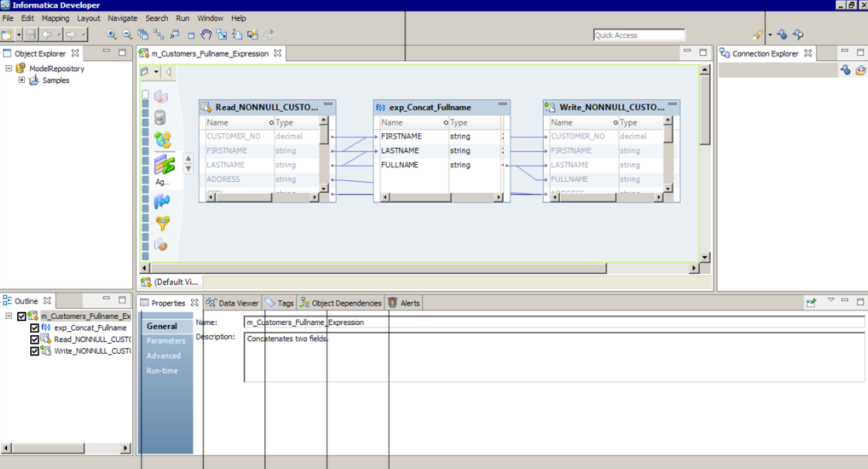Viewport: 868px width, 469px height.
Task: Open the Run menu
Action: point(182,19)
